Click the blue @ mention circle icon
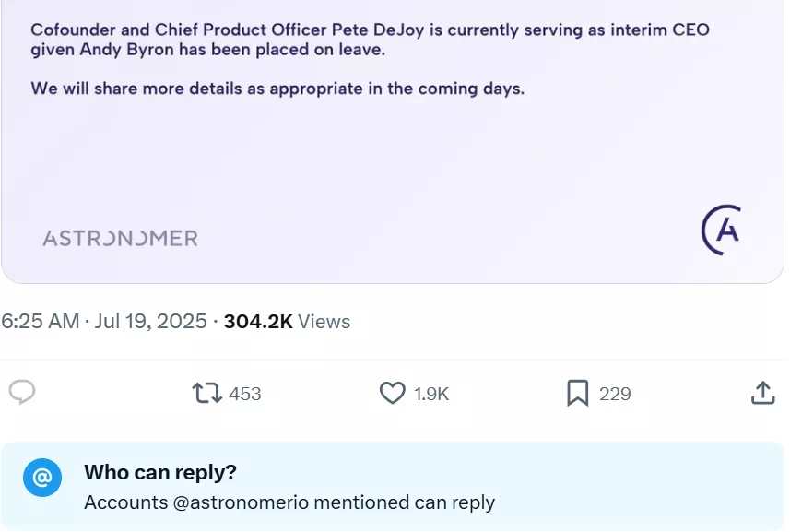Image resolution: width=790 pixels, height=532 pixels. 42,478
